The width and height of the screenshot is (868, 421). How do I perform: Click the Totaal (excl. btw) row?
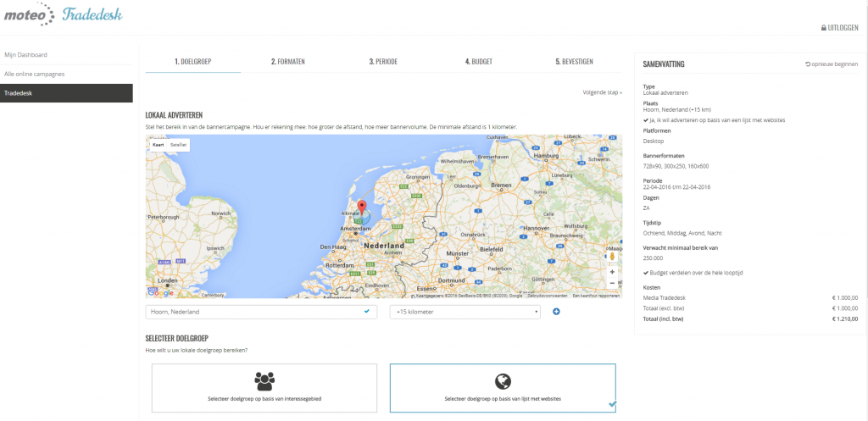click(751, 308)
